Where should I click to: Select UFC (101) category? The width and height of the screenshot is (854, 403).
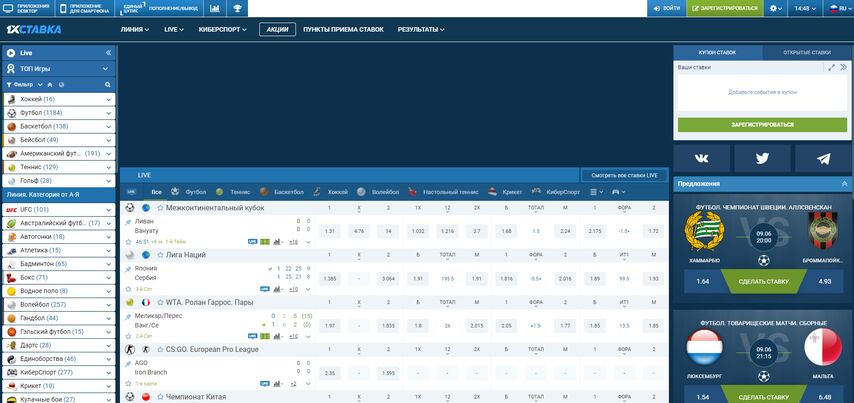tap(59, 210)
